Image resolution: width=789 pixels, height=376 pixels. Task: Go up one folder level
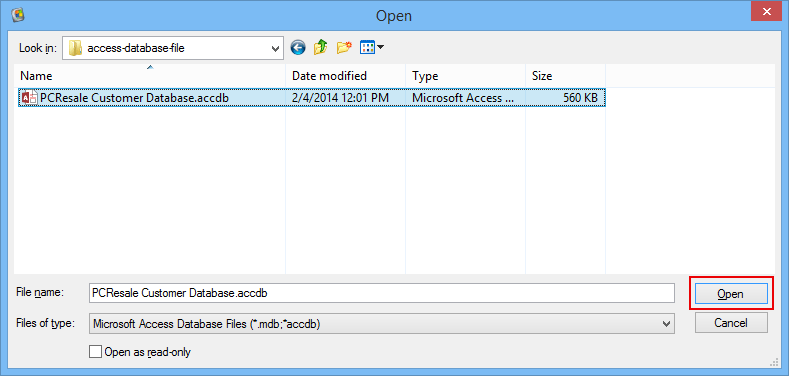click(321, 47)
